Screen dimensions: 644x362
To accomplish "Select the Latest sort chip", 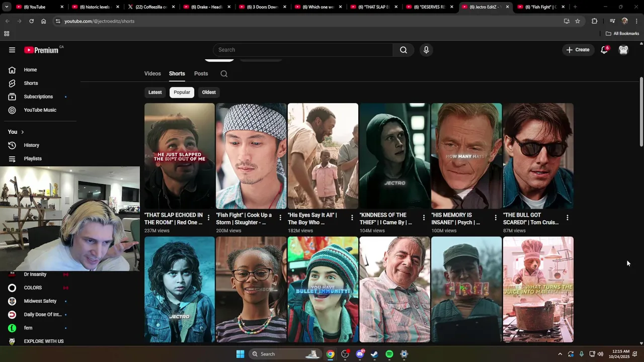I will (x=155, y=92).
